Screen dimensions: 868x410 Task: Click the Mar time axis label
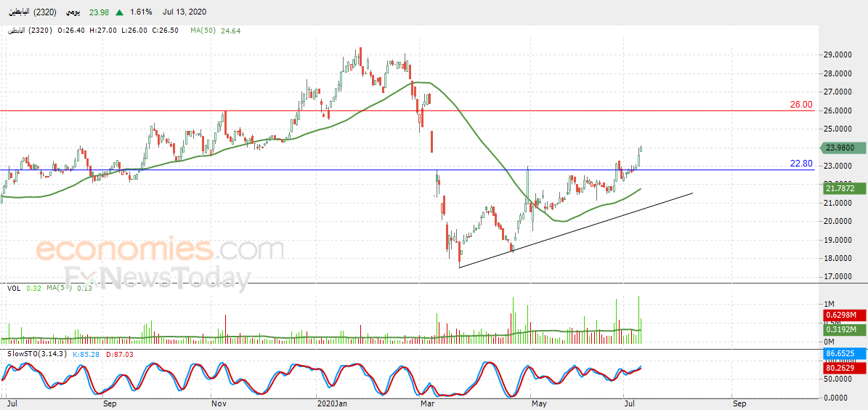(x=427, y=404)
